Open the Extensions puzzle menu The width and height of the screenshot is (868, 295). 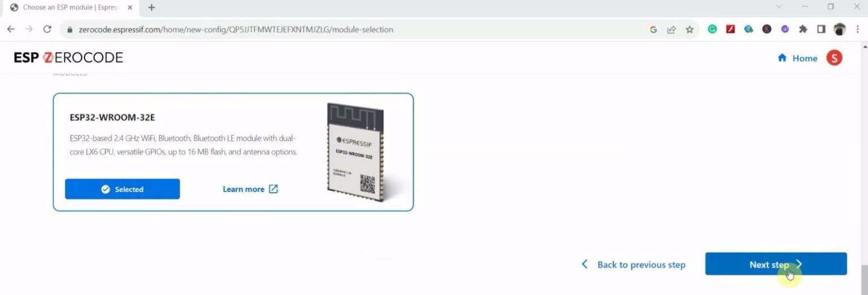tap(803, 29)
